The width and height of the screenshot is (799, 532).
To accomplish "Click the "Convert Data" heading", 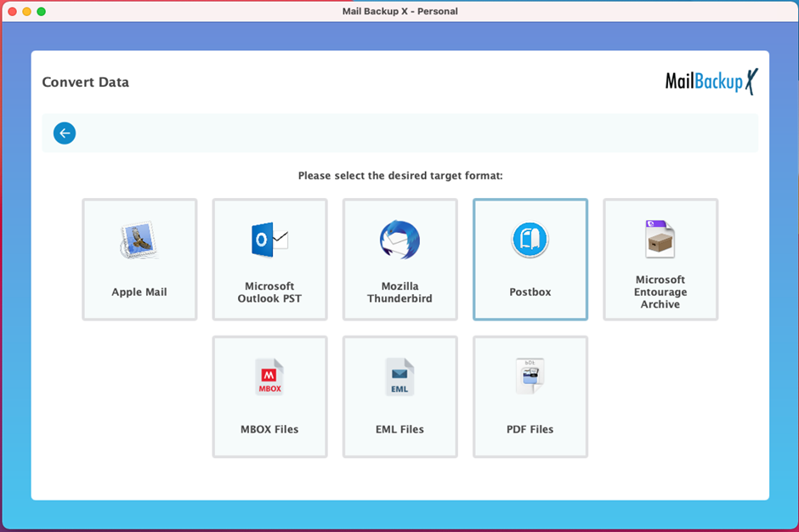I will (86, 82).
